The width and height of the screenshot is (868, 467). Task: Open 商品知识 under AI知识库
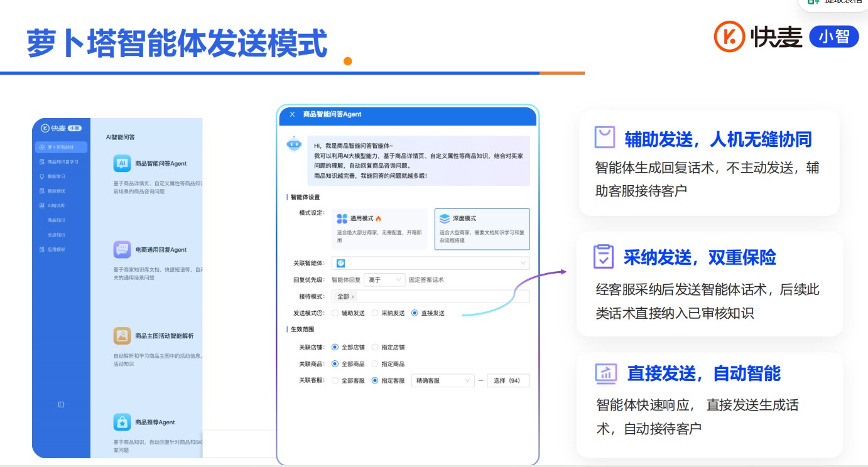57,220
